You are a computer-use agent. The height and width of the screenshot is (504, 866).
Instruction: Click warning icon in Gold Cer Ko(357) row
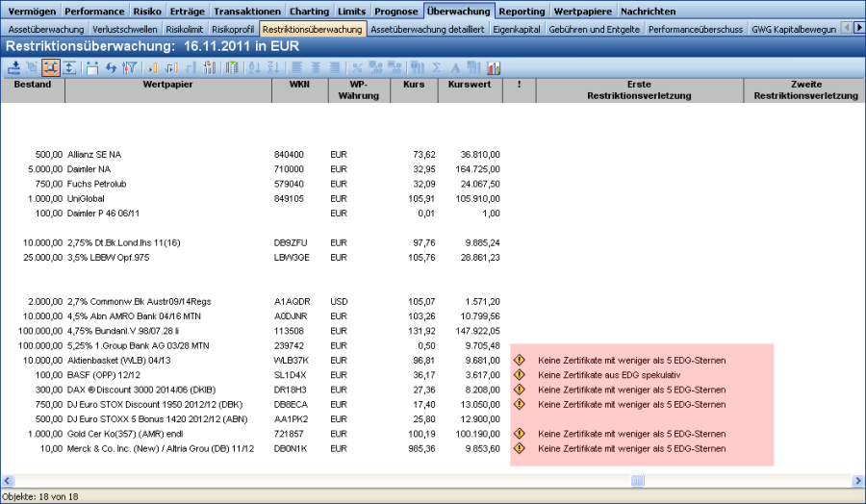coord(520,434)
